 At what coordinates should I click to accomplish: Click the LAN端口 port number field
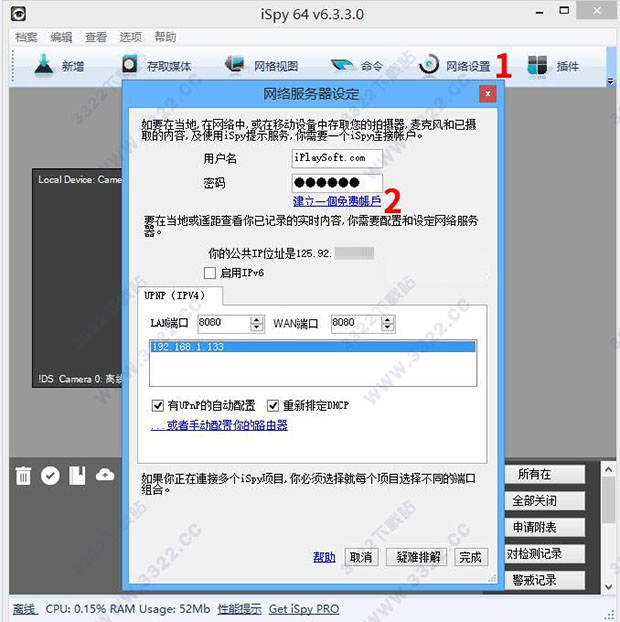[x=224, y=324]
